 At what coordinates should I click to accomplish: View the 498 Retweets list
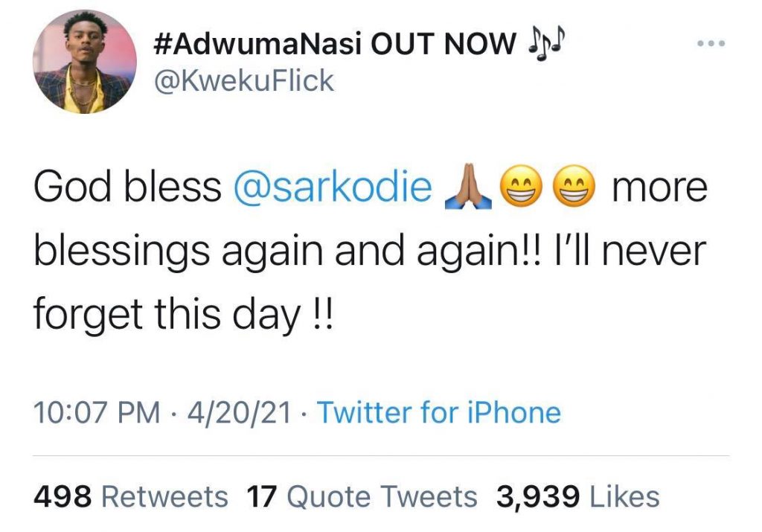click(x=131, y=496)
